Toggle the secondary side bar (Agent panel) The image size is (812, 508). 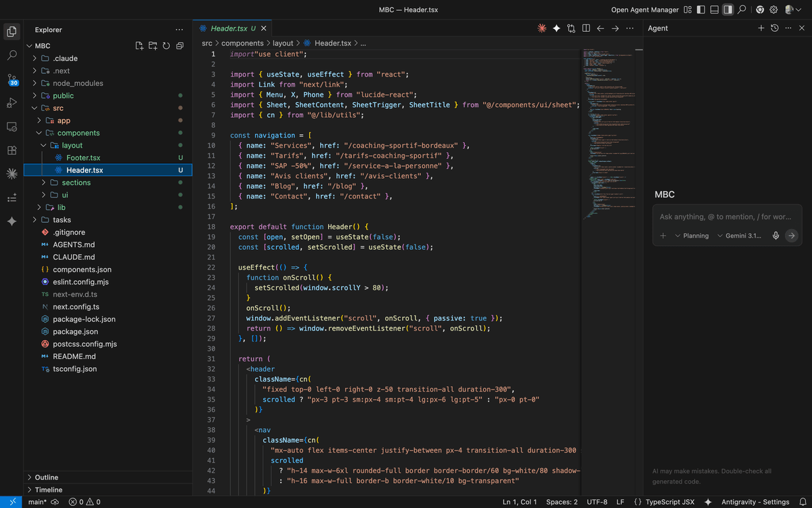[x=727, y=9]
